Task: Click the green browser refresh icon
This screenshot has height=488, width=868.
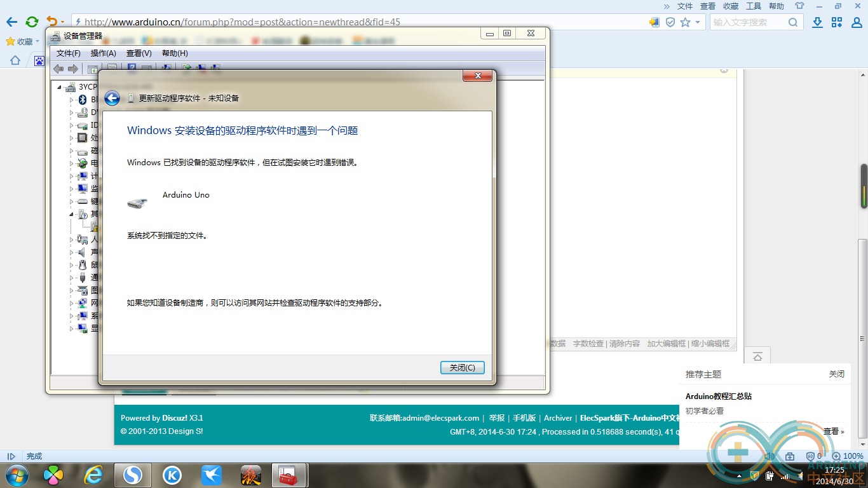Action: point(32,22)
